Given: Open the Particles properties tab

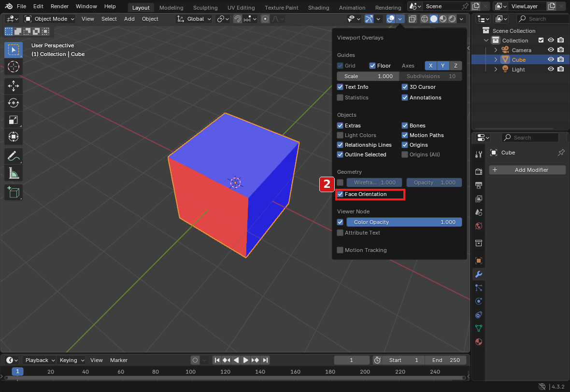Looking at the screenshot, I should [x=479, y=288].
